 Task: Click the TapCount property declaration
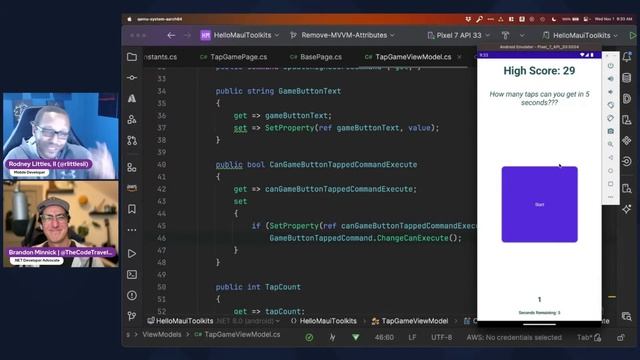[x=258, y=287]
